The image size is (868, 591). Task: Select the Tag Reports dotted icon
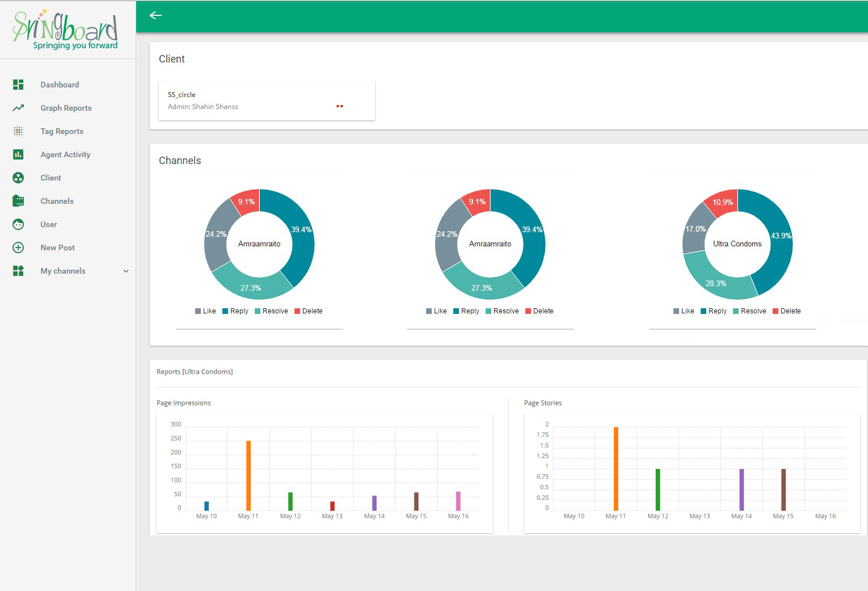point(18,131)
